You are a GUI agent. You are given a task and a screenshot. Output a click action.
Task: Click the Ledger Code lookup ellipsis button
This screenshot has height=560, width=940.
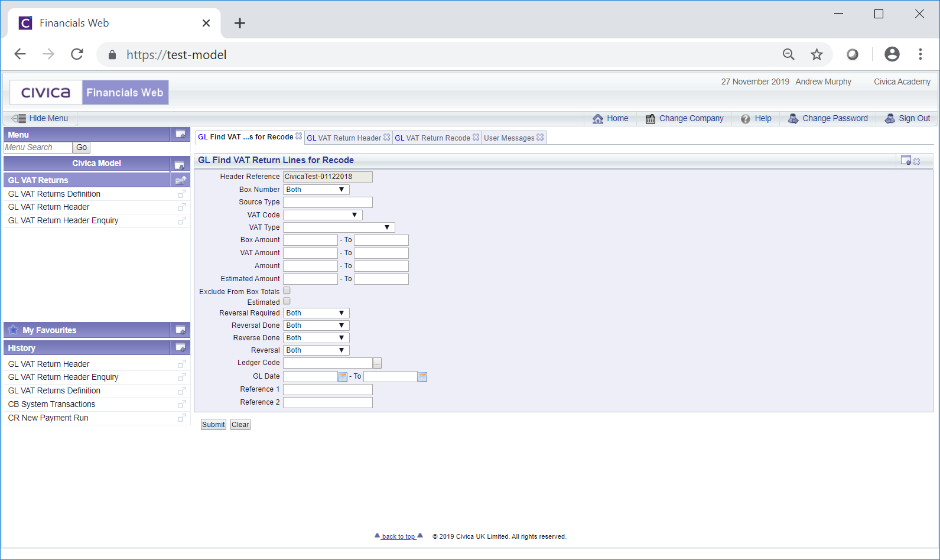point(377,363)
